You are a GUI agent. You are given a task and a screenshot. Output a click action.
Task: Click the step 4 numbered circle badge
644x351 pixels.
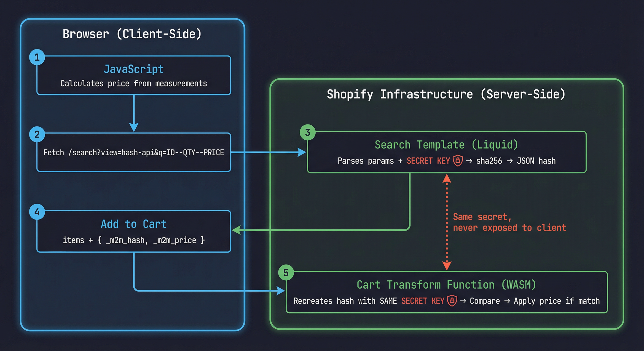[x=37, y=212]
